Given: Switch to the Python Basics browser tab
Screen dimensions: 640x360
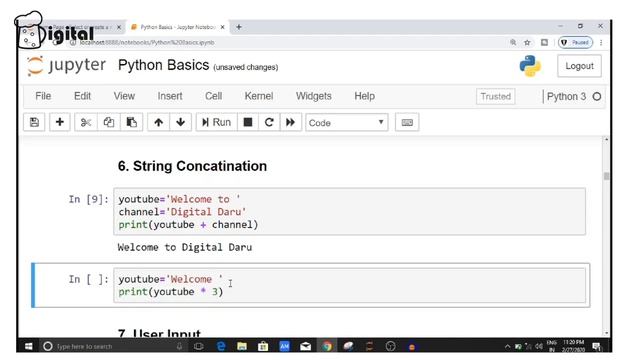Looking at the screenshot, I should (177, 27).
